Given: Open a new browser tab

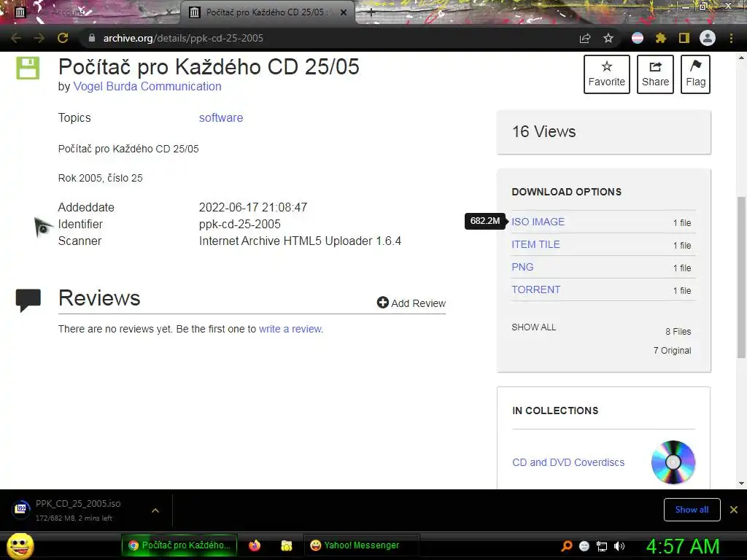Looking at the screenshot, I should pos(371,12).
